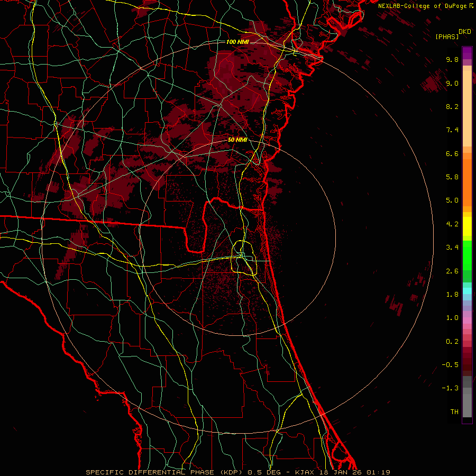The height and width of the screenshot is (476, 476).
Task: Click the '18 JAN 26 01:19' timestamp
Action: pos(355,472)
